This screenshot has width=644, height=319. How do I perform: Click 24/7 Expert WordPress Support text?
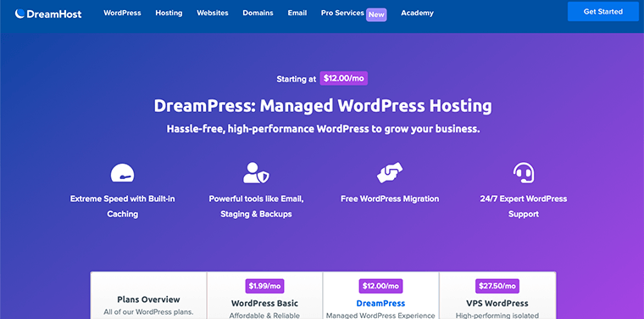[x=524, y=206]
